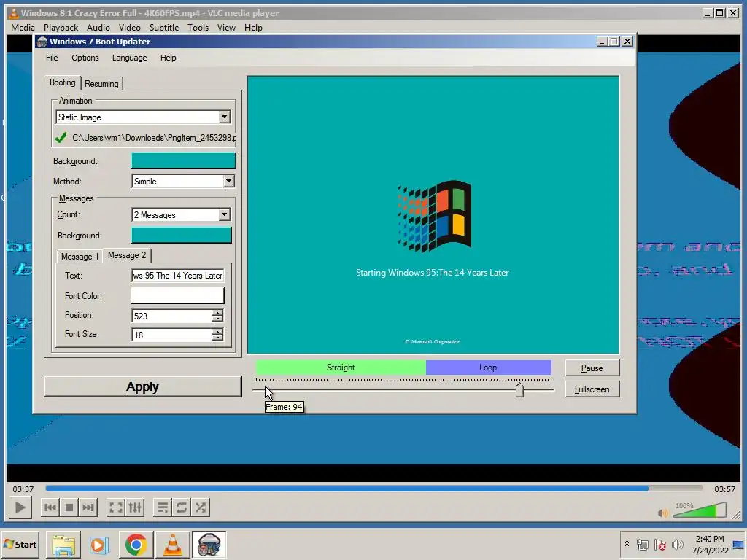Viewport: 747px width, 560px height.
Task: Open Boot Updater Options menu
Action: [x=85, y=58]
